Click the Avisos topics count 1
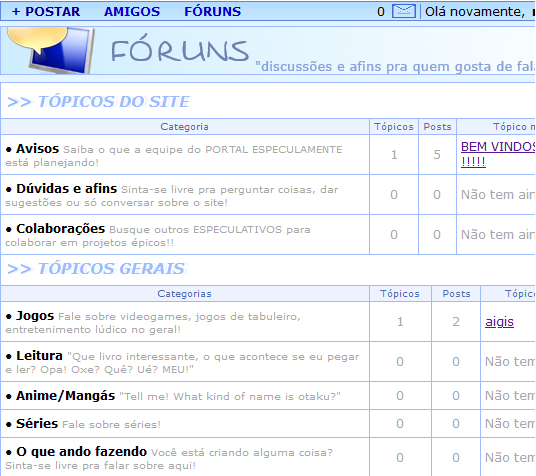 [x=394, y=155]
